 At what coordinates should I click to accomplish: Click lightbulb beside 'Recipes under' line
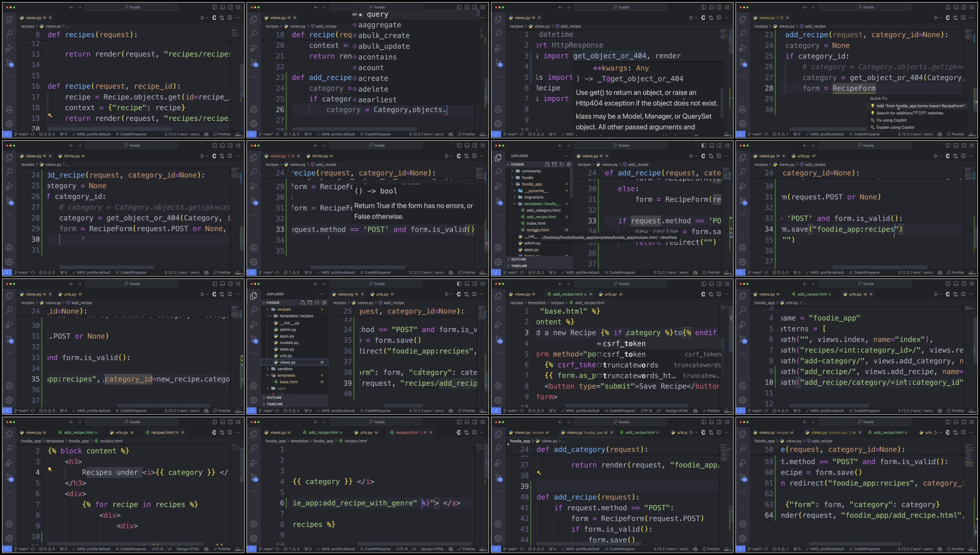coord(50,470)
